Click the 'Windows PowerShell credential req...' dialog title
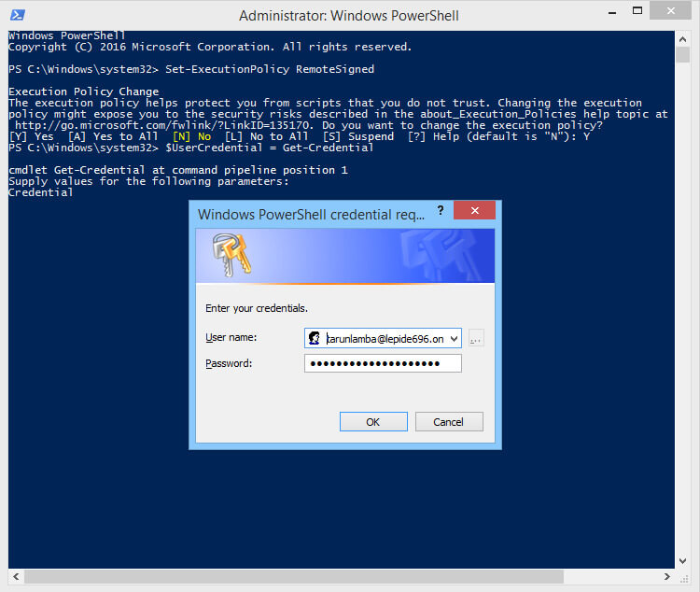The width and height of the screenshot is (700, 592). point(311,215)
